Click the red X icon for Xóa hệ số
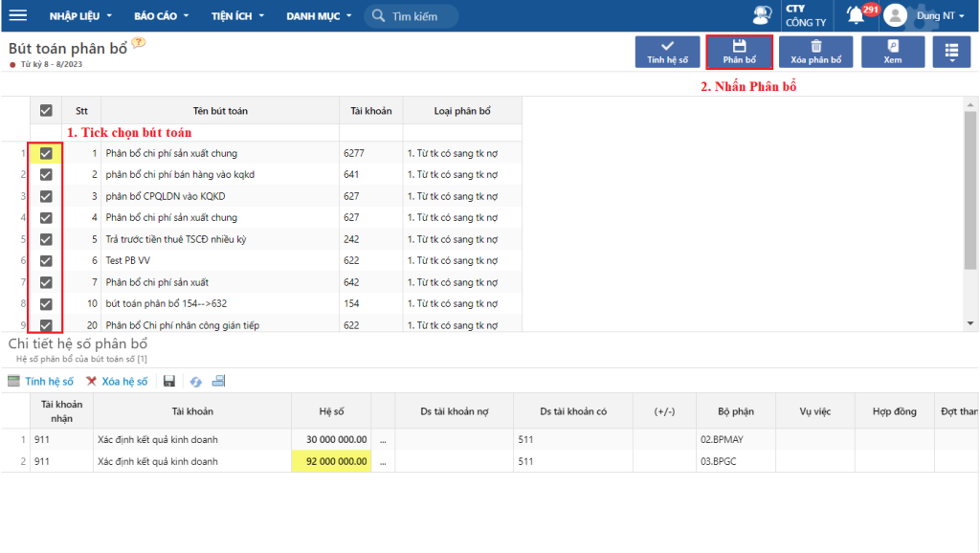980x553 pixels. point(91,381)
